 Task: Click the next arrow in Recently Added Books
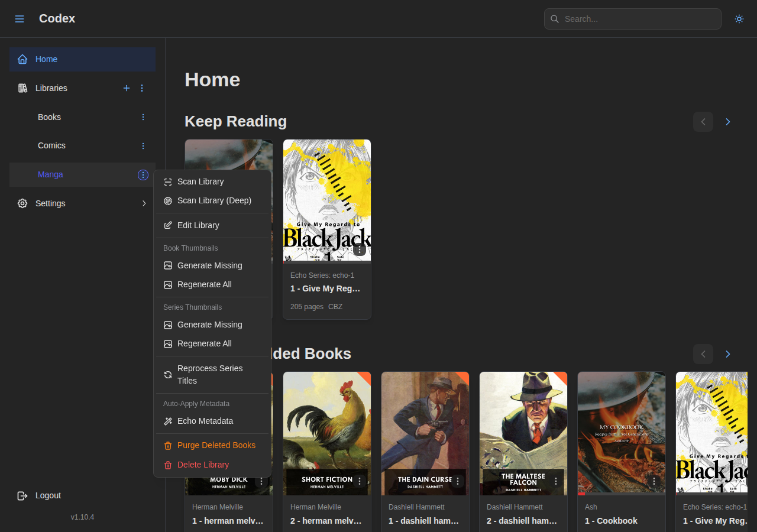(727, 354)
